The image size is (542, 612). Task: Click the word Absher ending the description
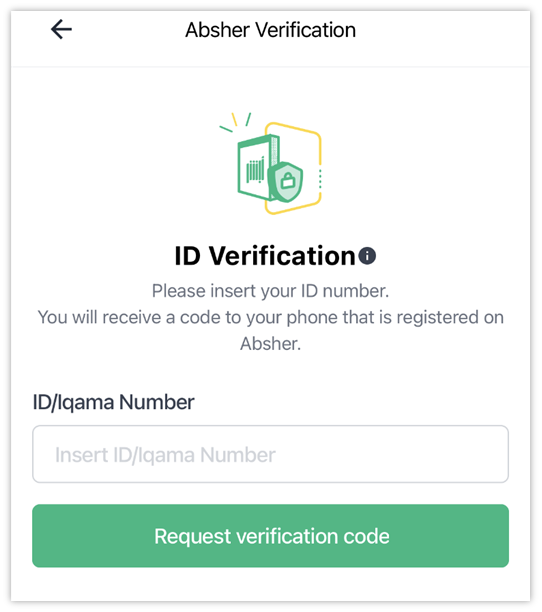[270, 344]
